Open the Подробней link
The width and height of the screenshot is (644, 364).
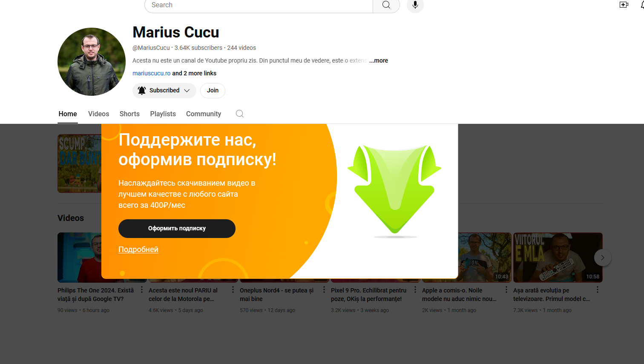(138, 249)
